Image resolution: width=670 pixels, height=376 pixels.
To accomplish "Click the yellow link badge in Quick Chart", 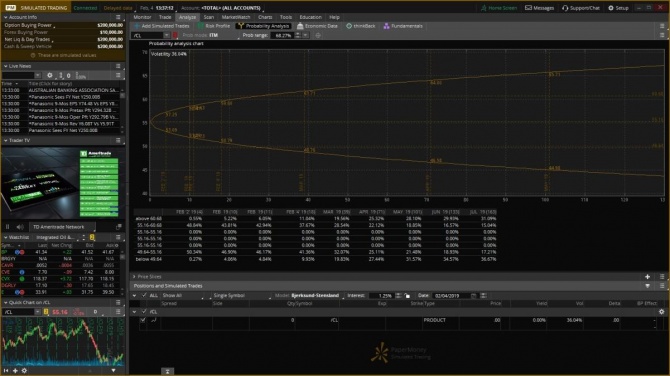I will 46,312.
